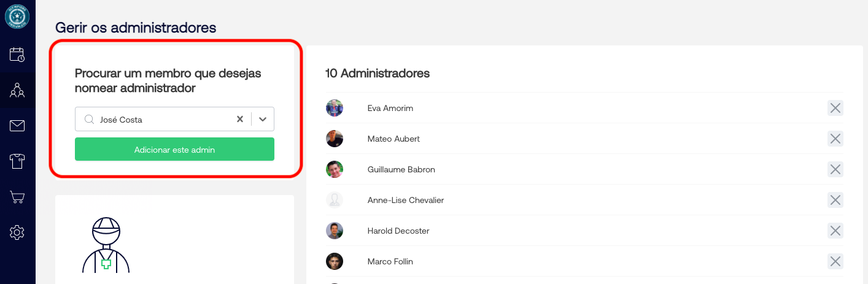The image size is (868, 284).
Task: Click Eva Amorim's profile avatar
Action: point(335,109)
